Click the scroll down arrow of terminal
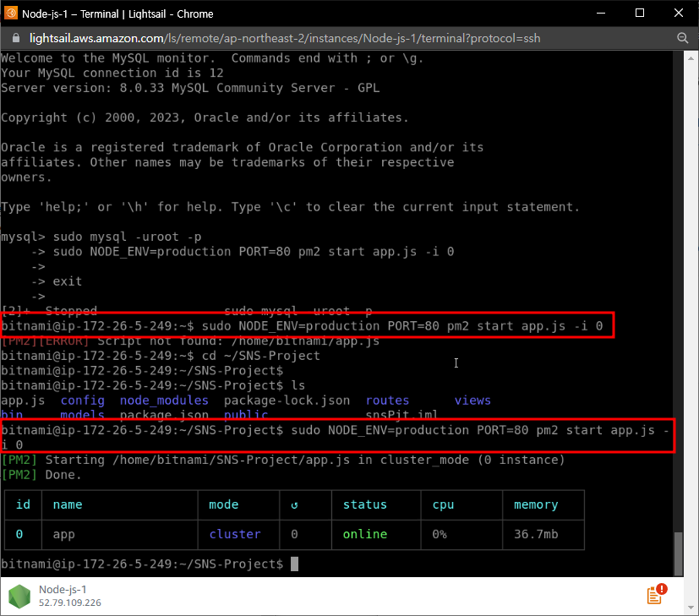The image size is (699, 616). tap(691, 608)
